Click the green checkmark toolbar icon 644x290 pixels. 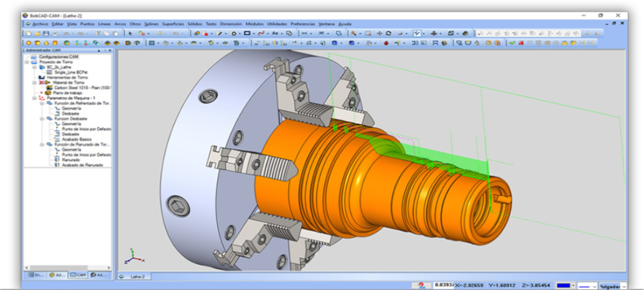tap(512, 43)
